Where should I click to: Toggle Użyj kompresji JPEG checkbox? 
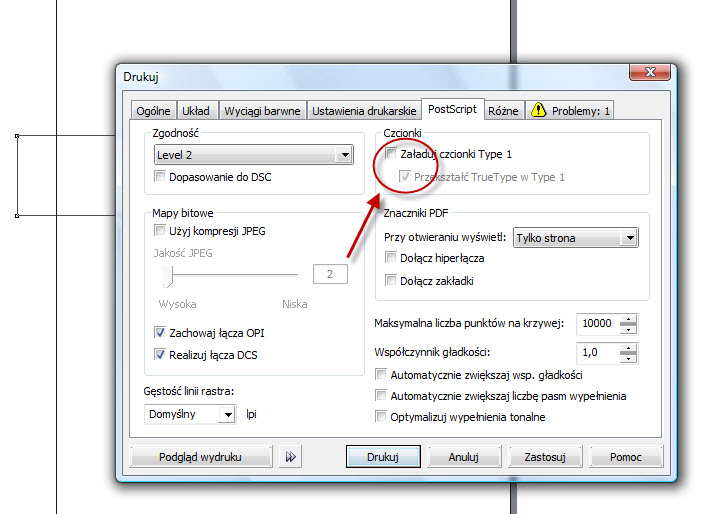coord(160,231)
